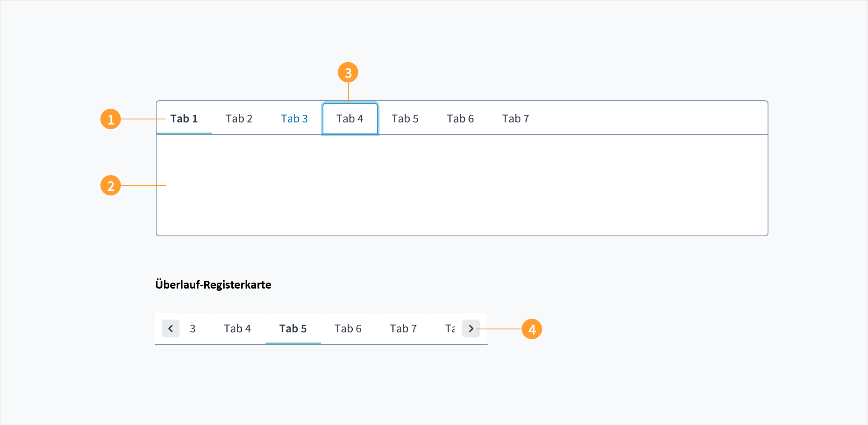This screenshot has width=868, height=425.
Task: Select Tab 7 in the top tab bar
Action: [x=516, y=119]
